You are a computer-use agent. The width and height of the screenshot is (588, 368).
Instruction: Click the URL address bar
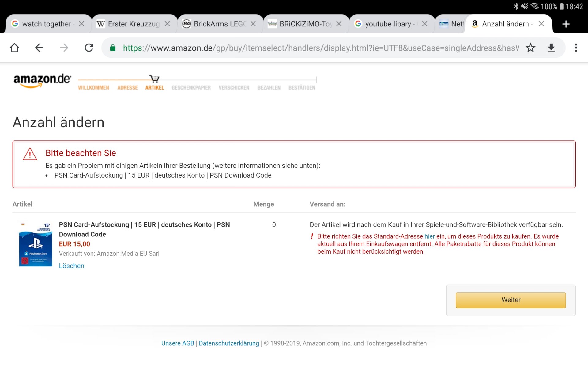click(321, 48)
